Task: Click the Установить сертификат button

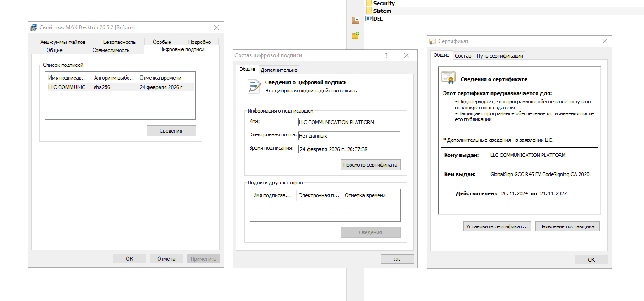Action: [497, 226]
